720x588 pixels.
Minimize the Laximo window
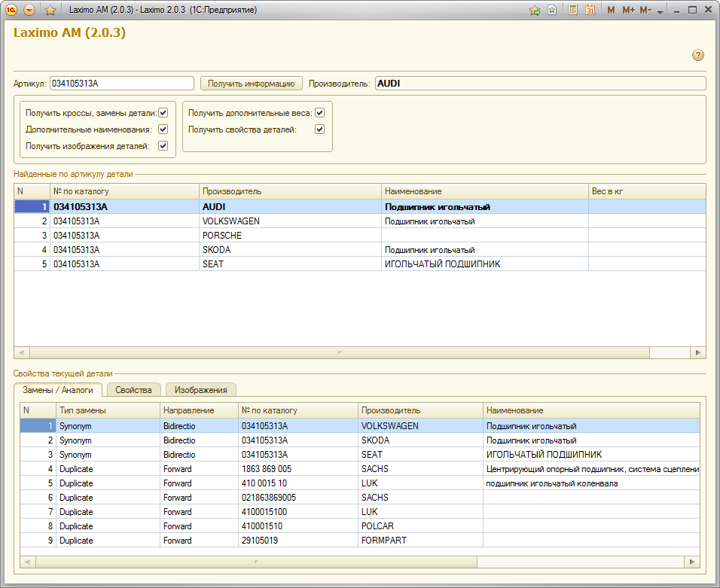pyautogui.click(x=676, y=10)
